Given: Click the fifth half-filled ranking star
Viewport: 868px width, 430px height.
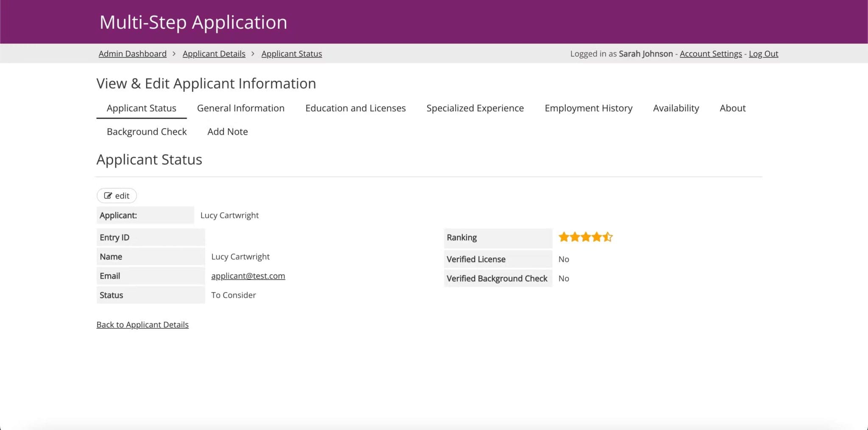Looking at the screenshot, I should pos(608,237).
